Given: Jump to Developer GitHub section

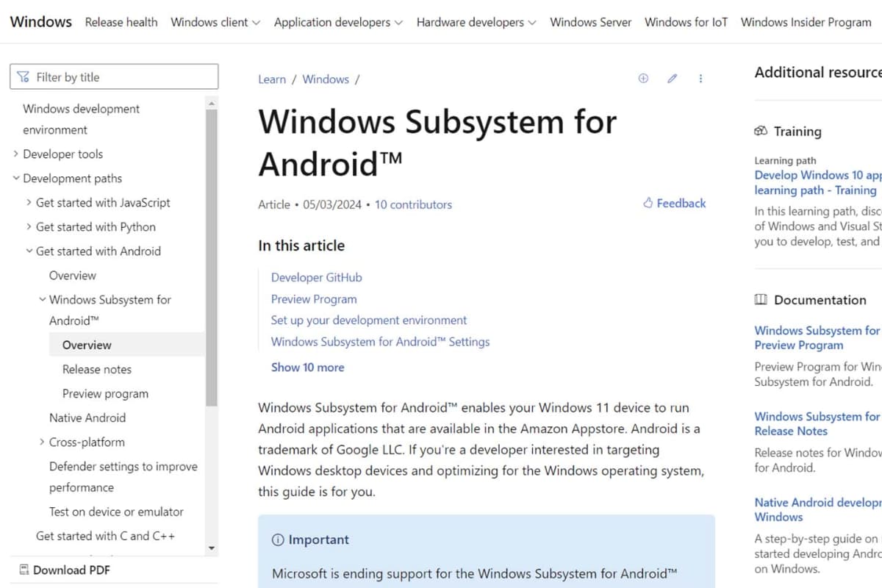Looking at the screenshot, I should click(x=317, y=278).
